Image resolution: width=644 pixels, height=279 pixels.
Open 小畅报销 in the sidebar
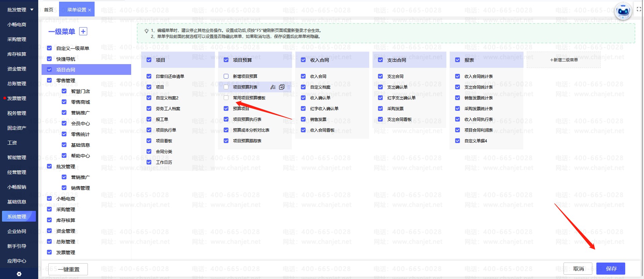tap(17, 187)
